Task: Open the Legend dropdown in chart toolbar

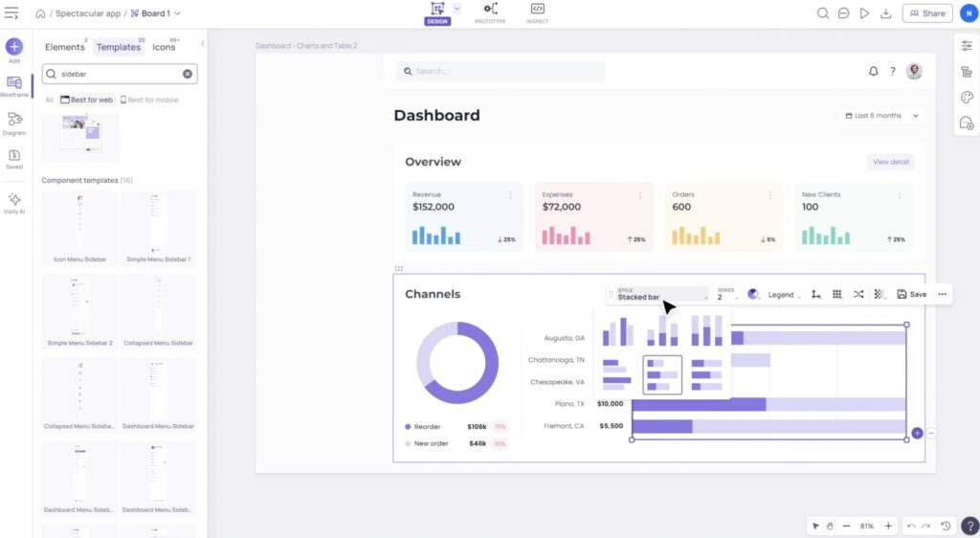Action: pyautogui.click(x=783, y=295)
